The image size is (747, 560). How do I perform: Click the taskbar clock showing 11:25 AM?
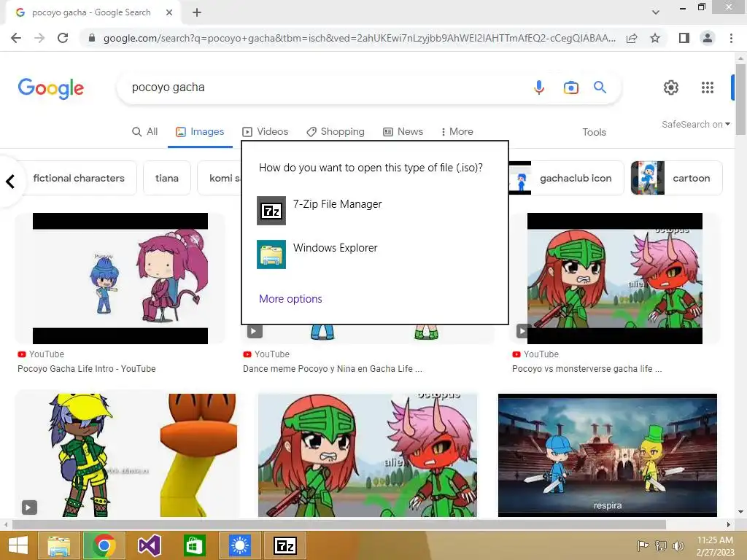(x=715, y=546)
